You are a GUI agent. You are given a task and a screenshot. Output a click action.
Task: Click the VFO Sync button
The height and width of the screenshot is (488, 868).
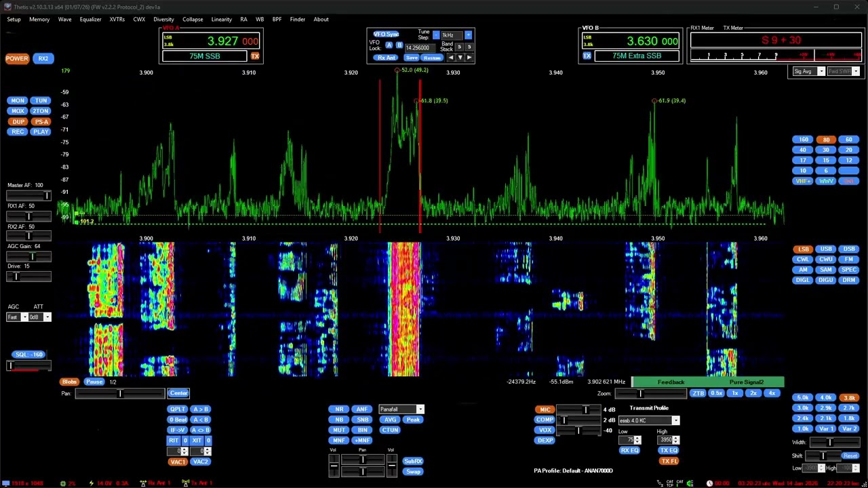[x=386, y=34]
